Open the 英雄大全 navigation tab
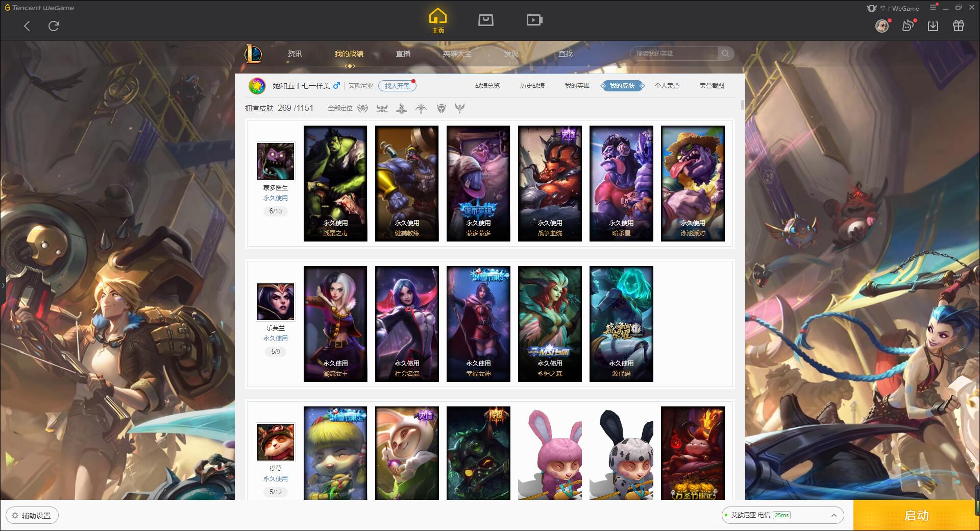Image resolution: width=980 pixels, height=531 pixels. click(x=457, y=54)
